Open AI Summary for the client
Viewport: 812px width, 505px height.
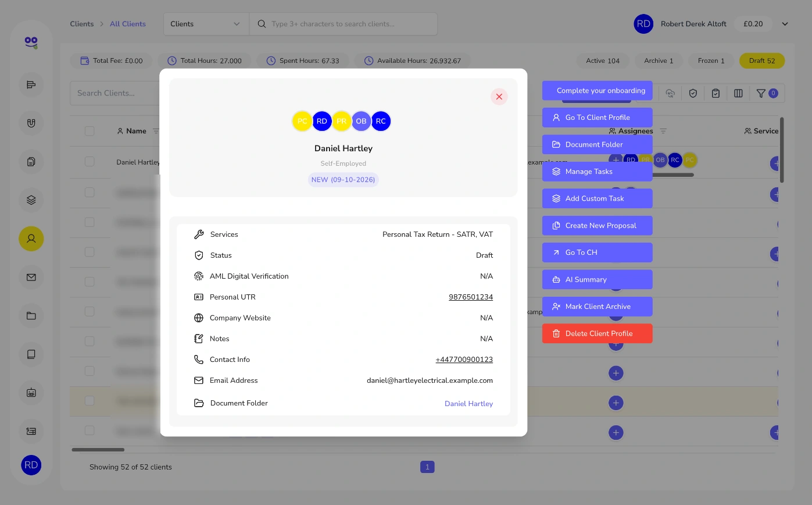tap(597, 279)
